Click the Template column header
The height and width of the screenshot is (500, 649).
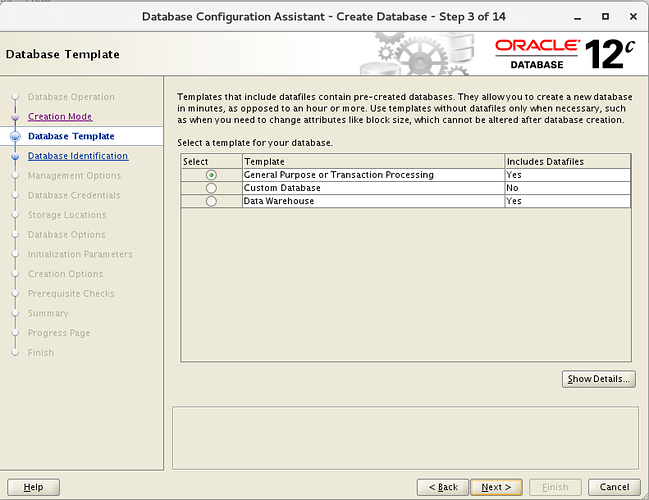(x=373, y=161)
